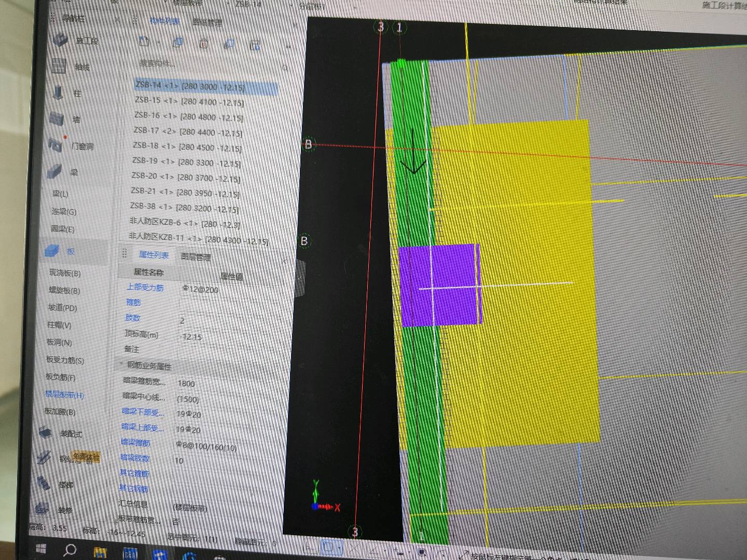Screen dimensions: 747x560
Task: Select 梁(L) in navigation list
Action: click(60, 194)
